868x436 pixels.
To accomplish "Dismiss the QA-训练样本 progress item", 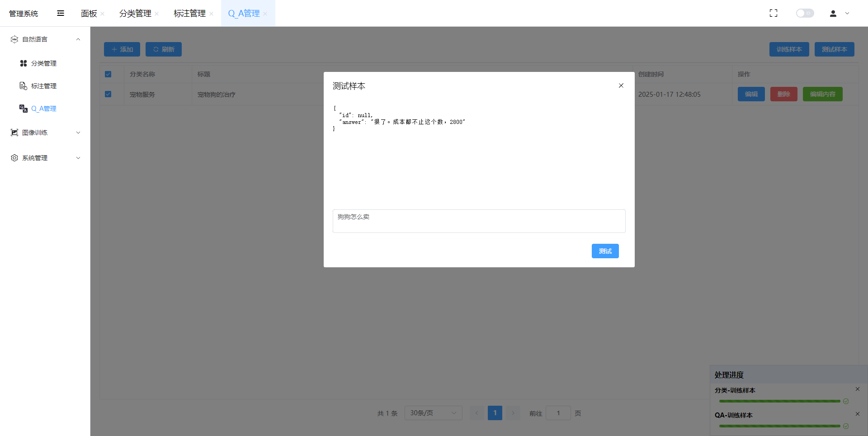I will pyautogui.click(x=858, y=414).
